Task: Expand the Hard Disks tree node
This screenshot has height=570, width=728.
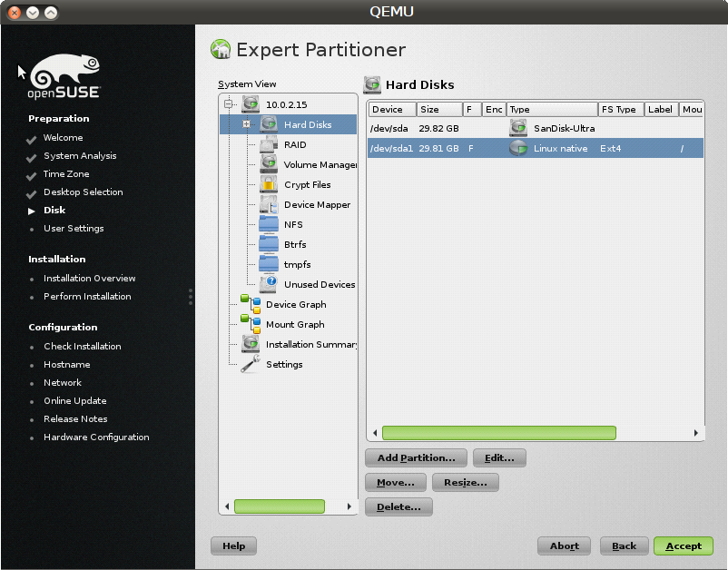Action: click(246, 124)
